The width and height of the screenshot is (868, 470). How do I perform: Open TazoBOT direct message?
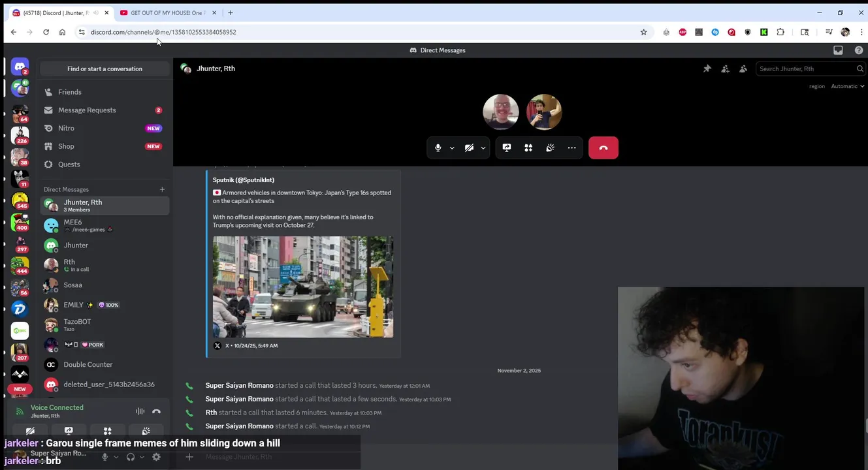104,324
